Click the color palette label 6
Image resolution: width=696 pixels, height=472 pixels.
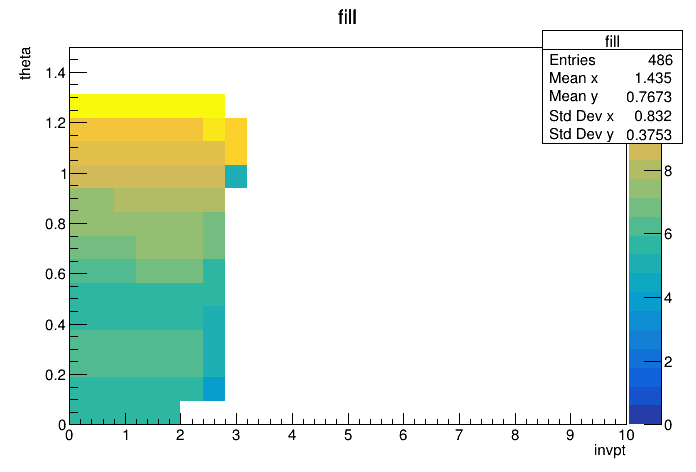click(x=668, y=234)
